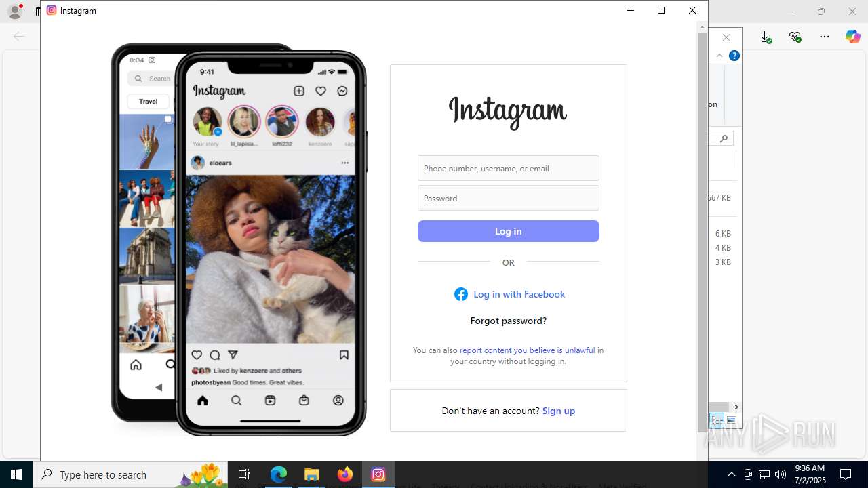Switch to details view icon in background panel
This screenshot has width=868, height=488.
717,420
